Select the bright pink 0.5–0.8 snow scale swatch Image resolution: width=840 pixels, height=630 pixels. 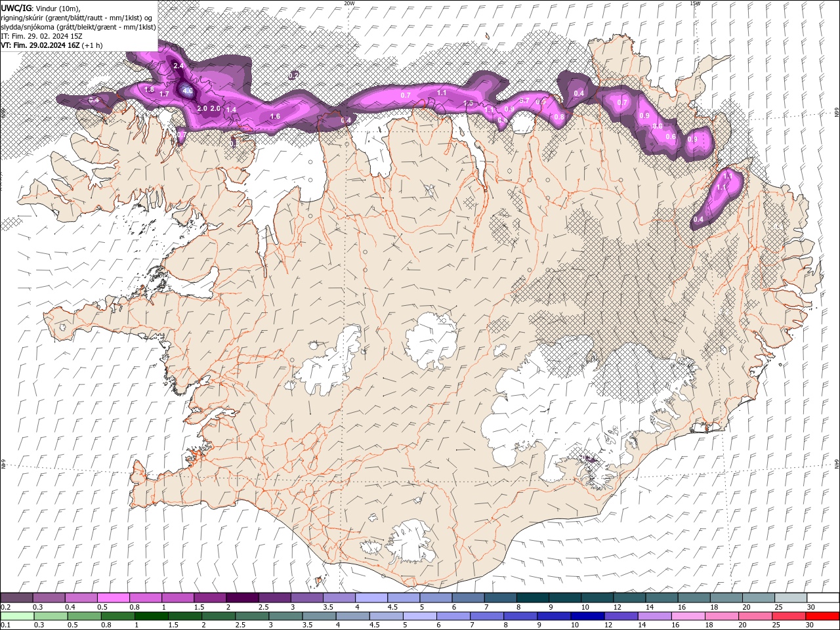pyautogui.click(x=114, y=597)
